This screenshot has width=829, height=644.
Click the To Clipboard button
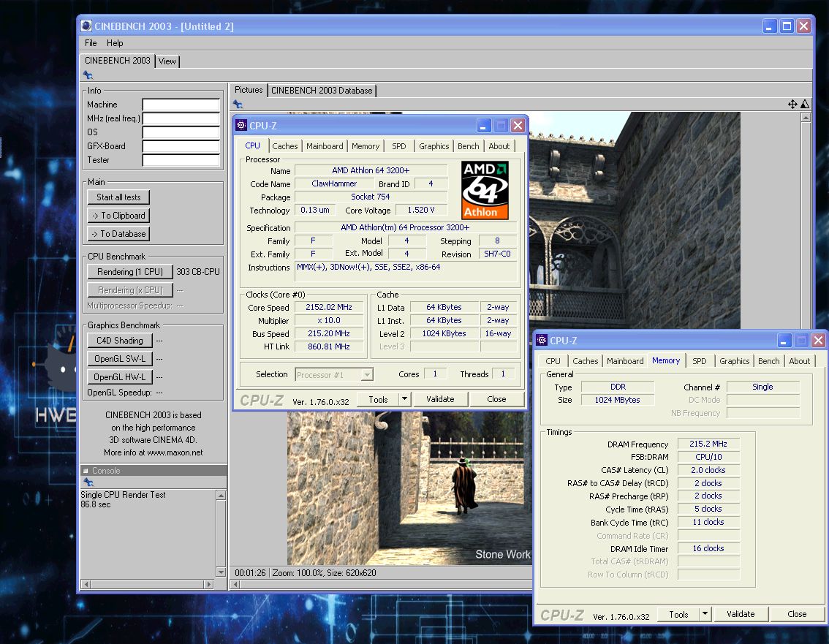click(118, 216)
